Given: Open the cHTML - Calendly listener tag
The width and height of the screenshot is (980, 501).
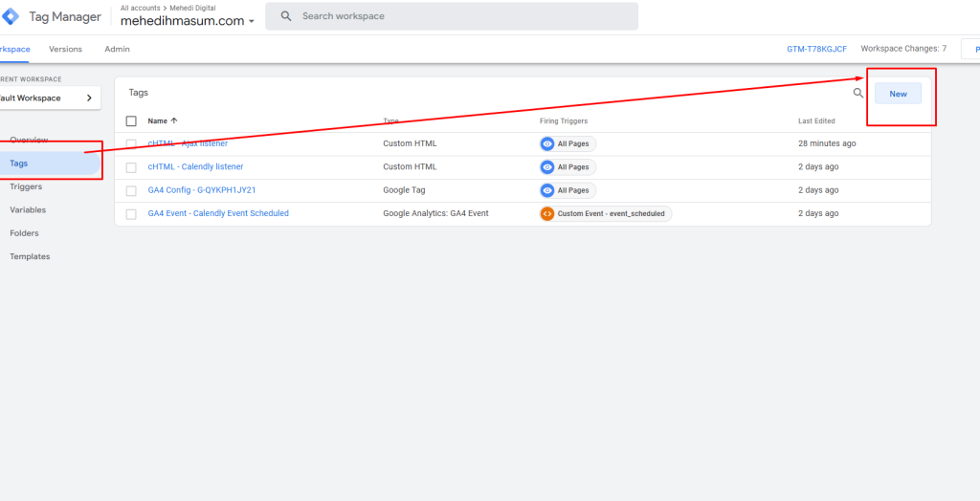Looking at the screenshot, I should click(x=195, y=166).
